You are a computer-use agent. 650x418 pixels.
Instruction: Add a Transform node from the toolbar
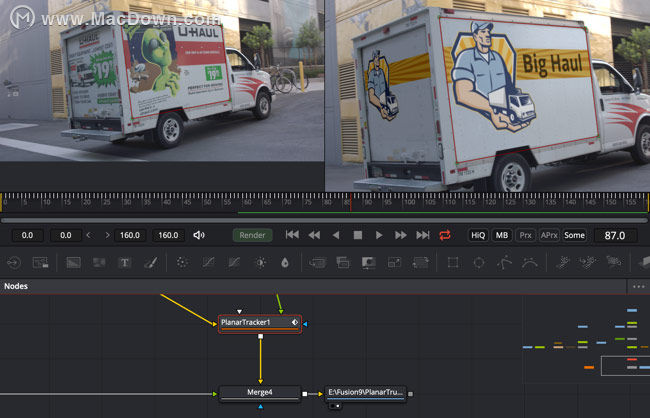(420, 262)
